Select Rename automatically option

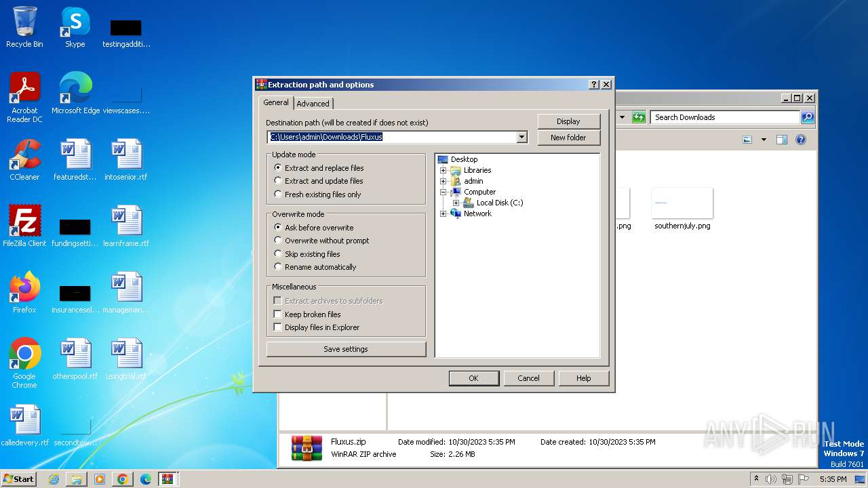click(315, 267)
